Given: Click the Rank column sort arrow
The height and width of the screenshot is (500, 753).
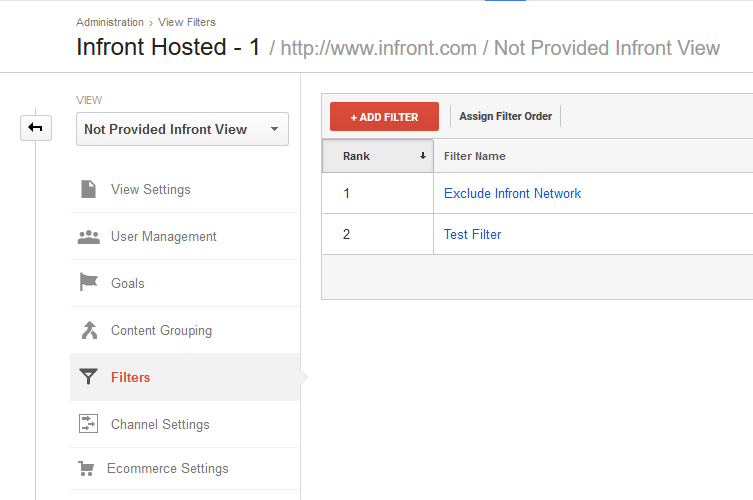Looking at the screenshot, I should point(423,156).
